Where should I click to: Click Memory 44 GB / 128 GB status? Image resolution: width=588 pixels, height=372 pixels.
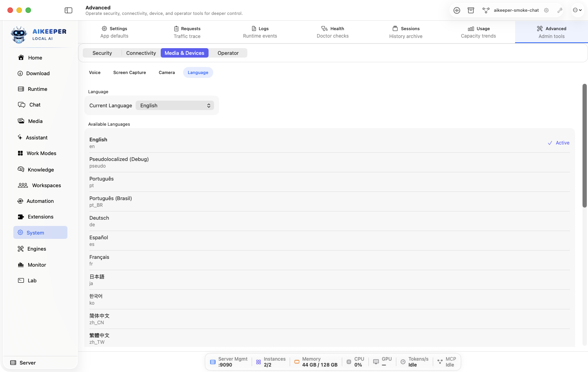click(316, 362)
